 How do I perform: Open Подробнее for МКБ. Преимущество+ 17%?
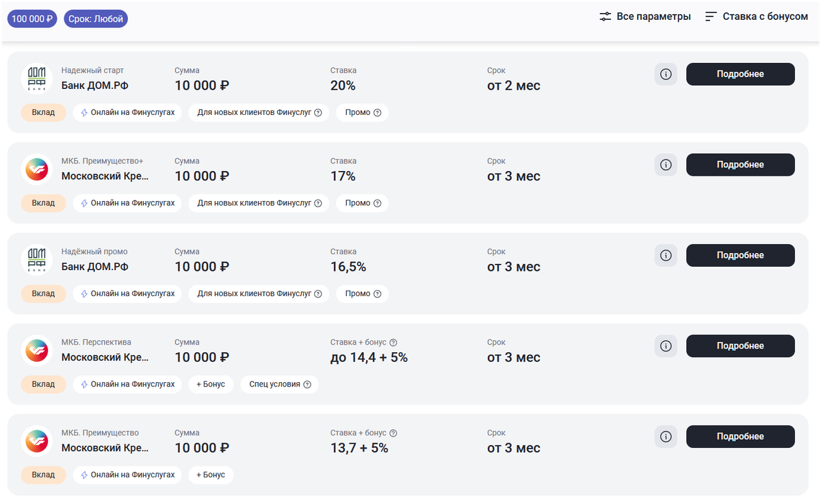pos(740,165)
